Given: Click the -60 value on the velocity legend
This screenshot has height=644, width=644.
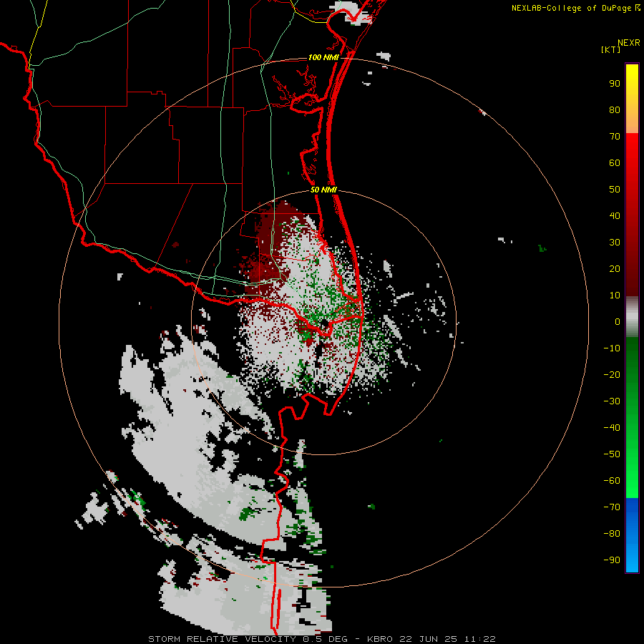Looking at the screenshot, I should tap(612, 481).
